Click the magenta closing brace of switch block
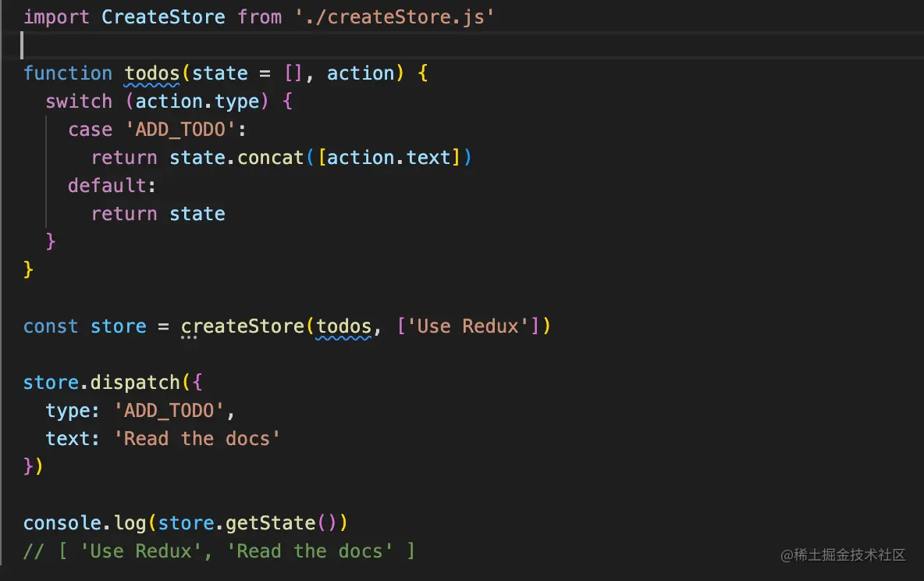924x581 pixels. pyautogui.click(x=51, y=241)
